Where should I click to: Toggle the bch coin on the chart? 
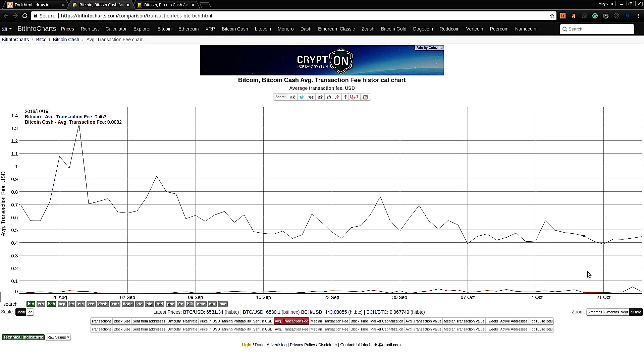[51, 304]
